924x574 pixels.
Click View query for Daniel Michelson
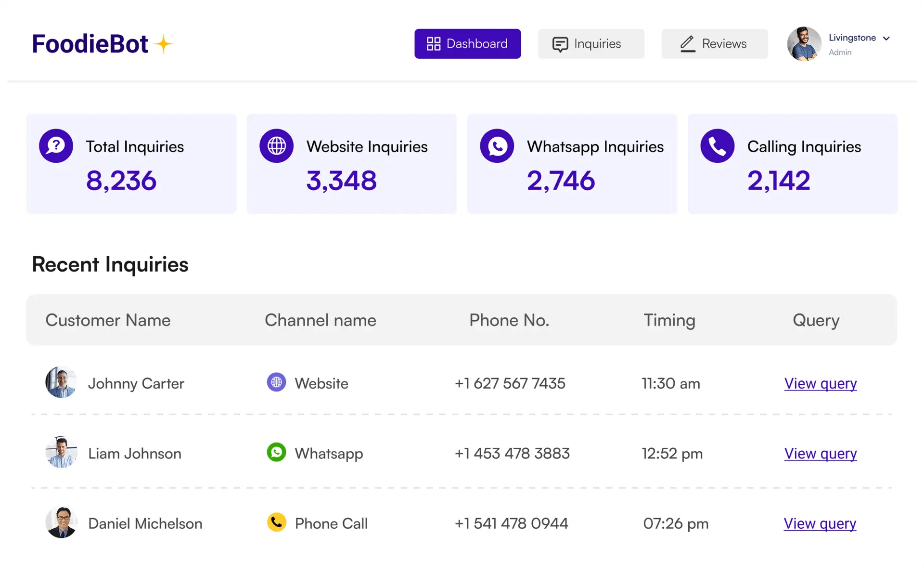[820, 523]
